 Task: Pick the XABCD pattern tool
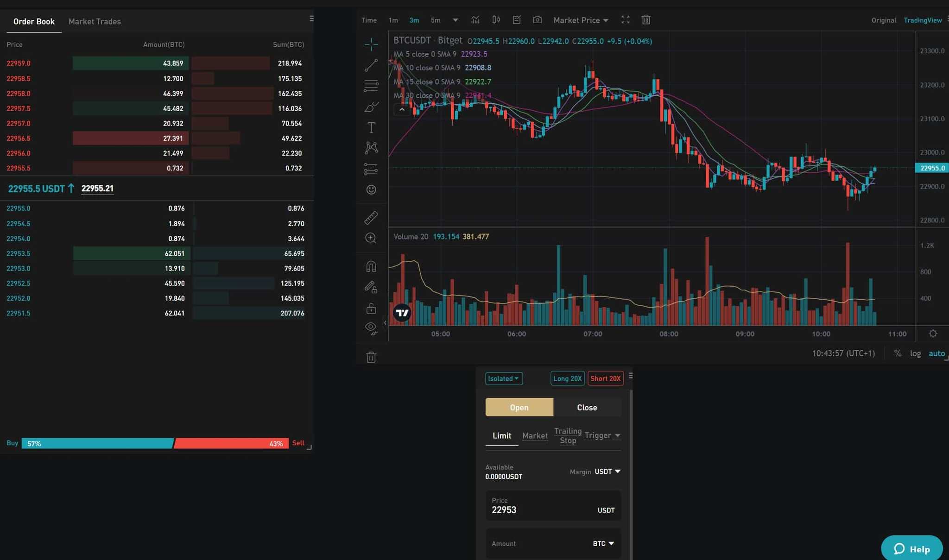pyautogui.click(x=371, y=147)
